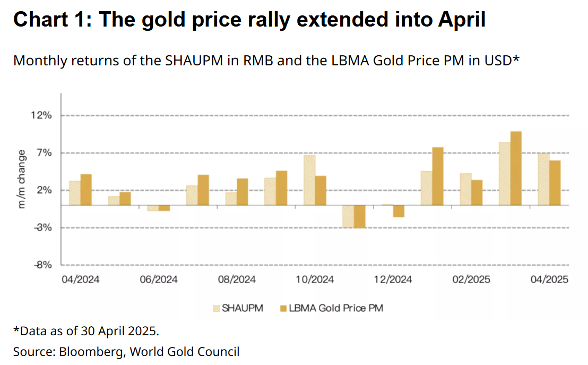The height and width of the screenshot is (365, 588).
Task: Click the negative SHAUPM bar for November 2024
Action: pos(348,216)
